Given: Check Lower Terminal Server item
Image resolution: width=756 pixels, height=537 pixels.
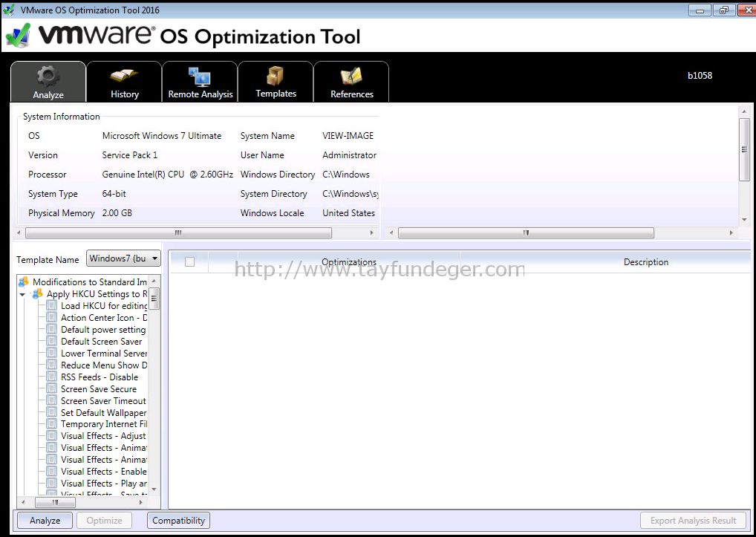Looking at the screenshot, I should point(52,353).
